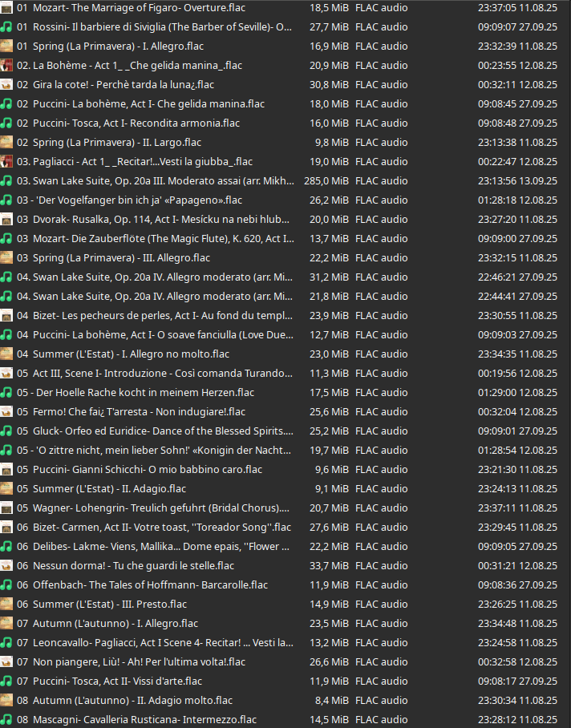
Task: Select Spring (La Primavera) III. Allegro file
Action: coord(121,257)
